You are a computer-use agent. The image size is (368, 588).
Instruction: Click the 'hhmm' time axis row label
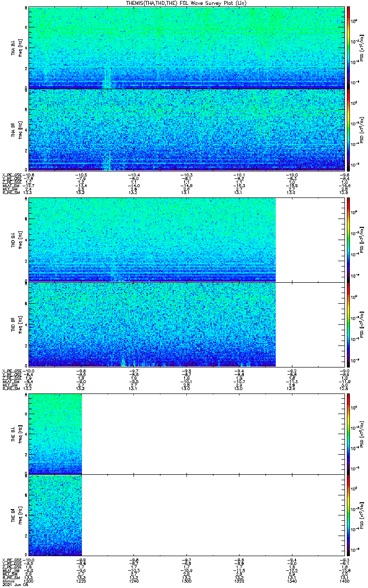(x=7, y=581)
